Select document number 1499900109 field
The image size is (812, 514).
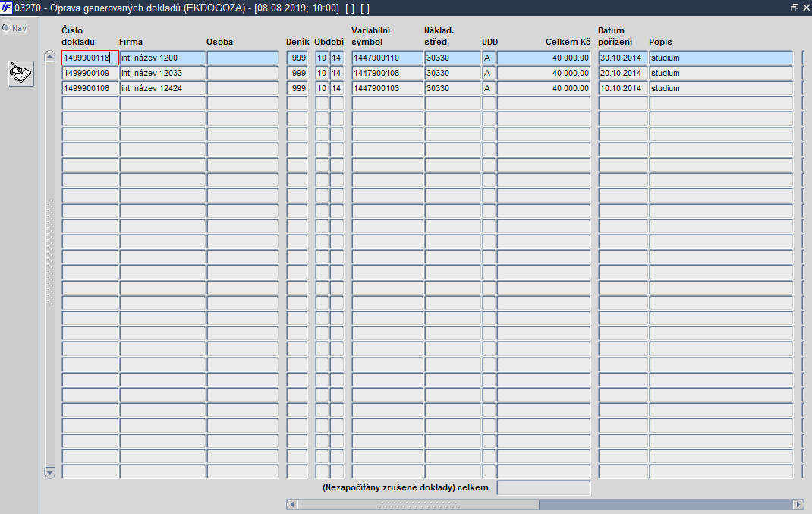pos(90,73)
